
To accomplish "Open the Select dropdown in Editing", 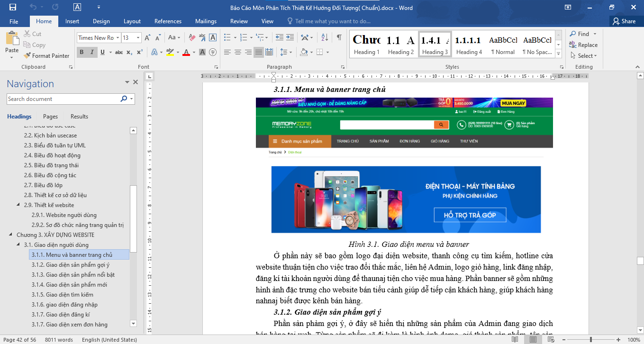I will 583,56.
